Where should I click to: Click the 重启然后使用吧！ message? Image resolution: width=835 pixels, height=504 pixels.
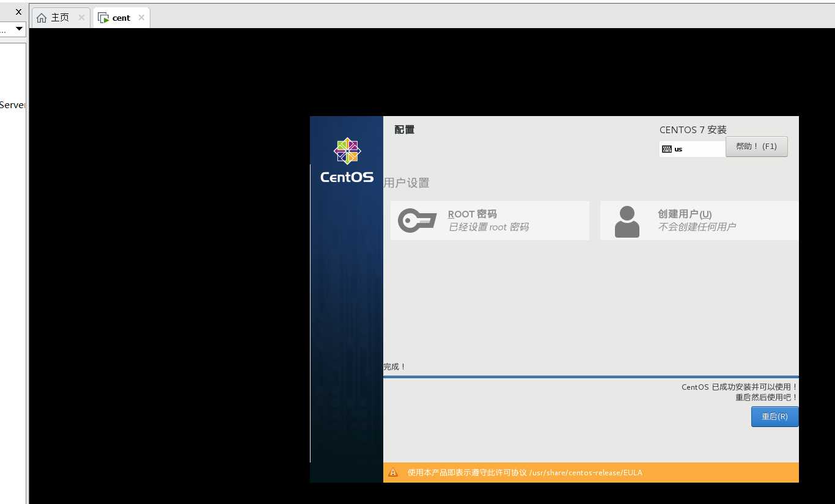pyautogui.click(x=767, y=397)
